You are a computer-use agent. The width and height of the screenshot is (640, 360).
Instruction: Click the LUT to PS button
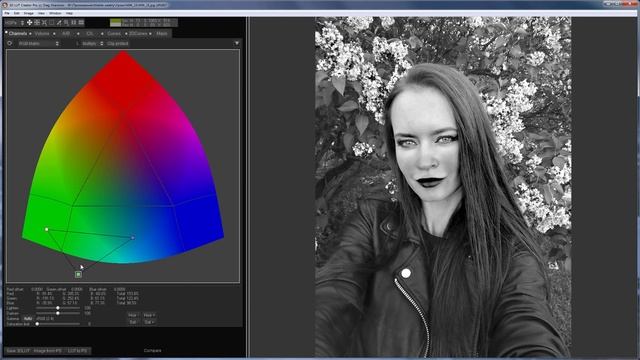coord(77,351)
